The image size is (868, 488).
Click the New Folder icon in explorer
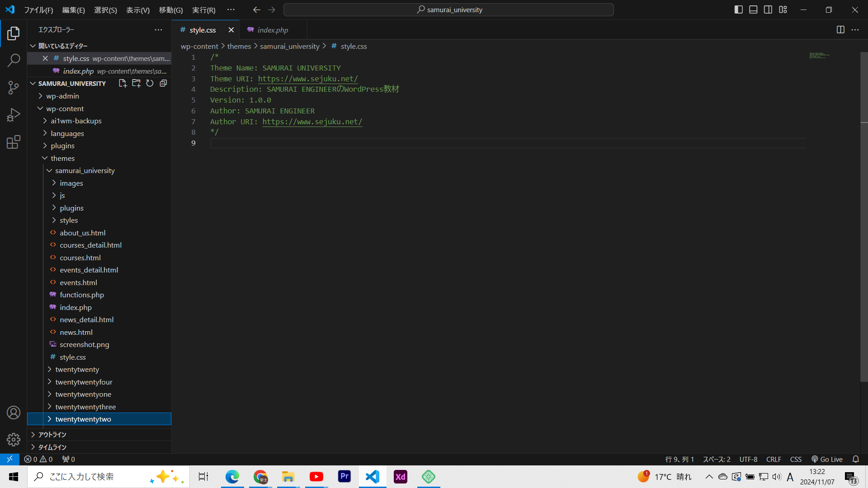[x=136, y=83]
